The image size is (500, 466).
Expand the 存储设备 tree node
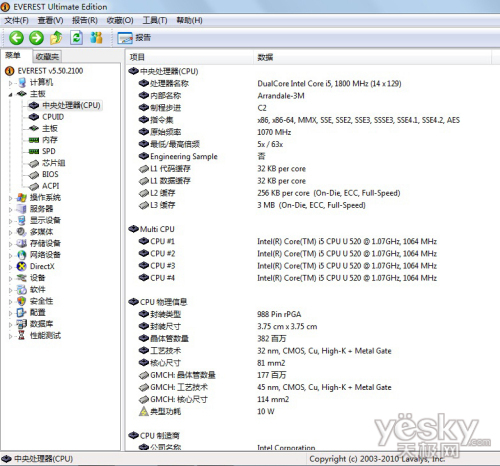point(10,244)
